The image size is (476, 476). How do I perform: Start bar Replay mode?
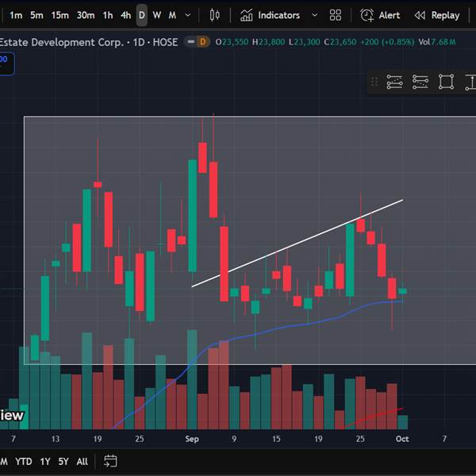pos(437,15)
